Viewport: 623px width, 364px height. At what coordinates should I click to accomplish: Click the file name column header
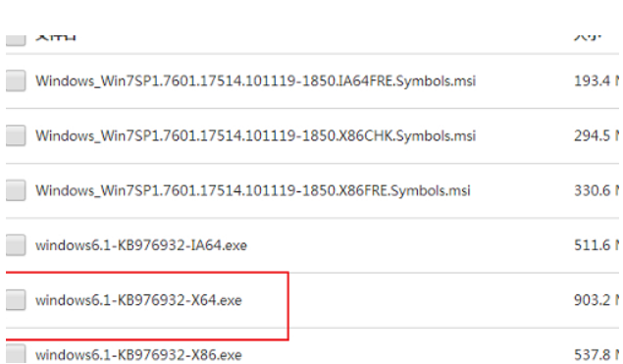56,37
